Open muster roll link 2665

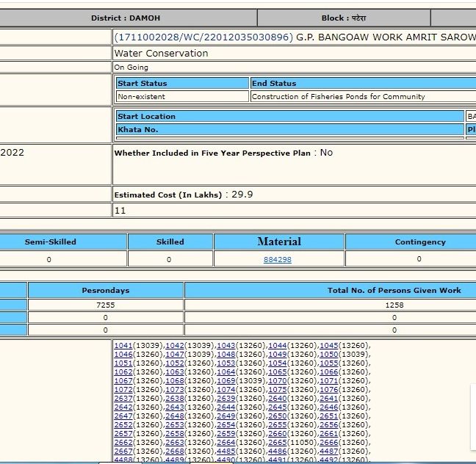[x=277, y=442]
